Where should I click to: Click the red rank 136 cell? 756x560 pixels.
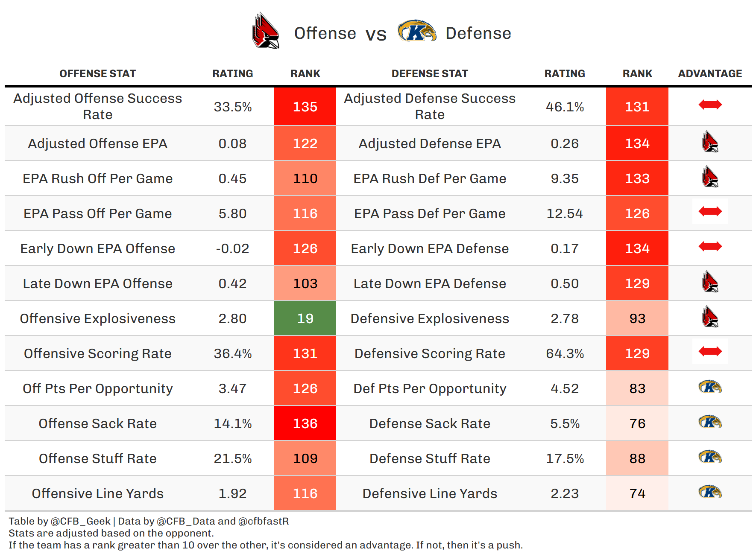coord(305,423)
